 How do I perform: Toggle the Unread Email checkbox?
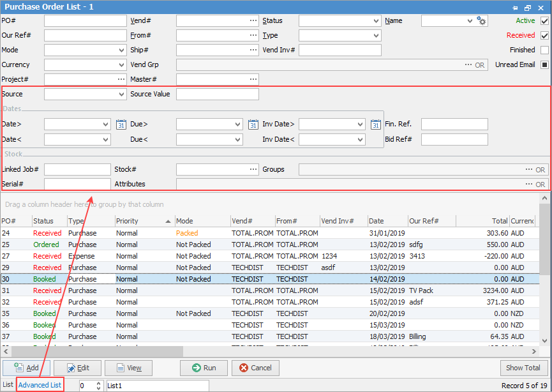coord(544,64)
